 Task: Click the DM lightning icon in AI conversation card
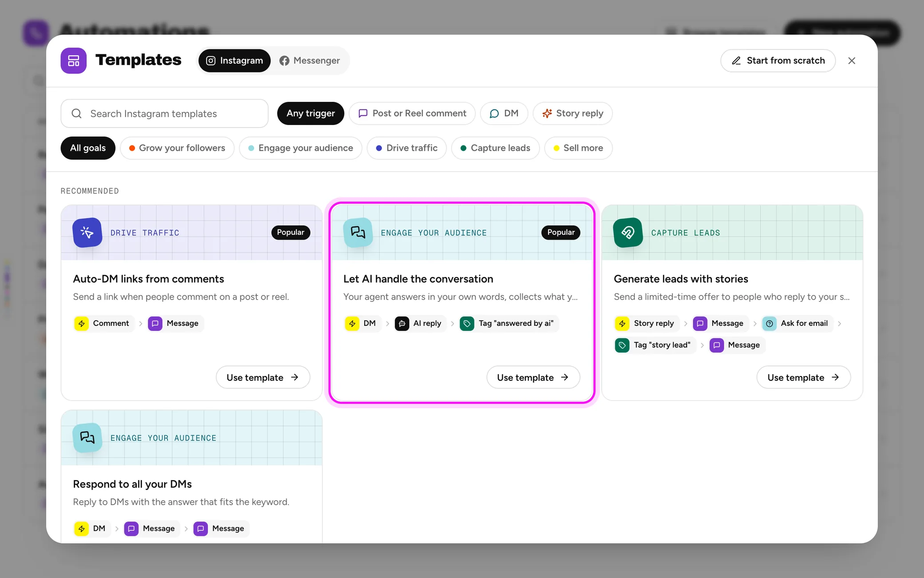(352, 324)
